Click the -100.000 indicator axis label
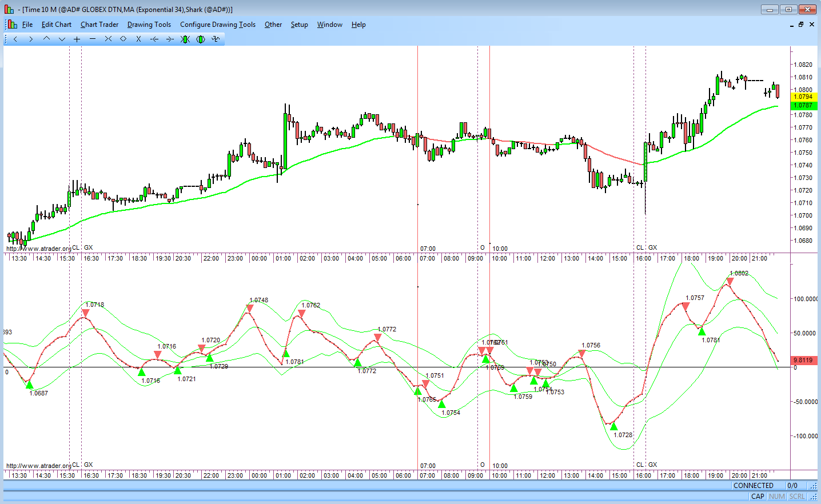The height and width of the screenshot is (504, 821). coord(805,436)
